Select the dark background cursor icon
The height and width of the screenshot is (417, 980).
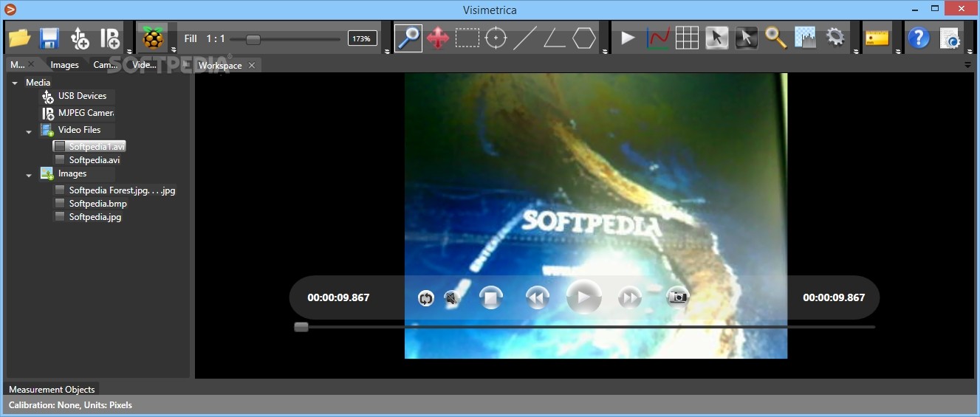[x=746, y=38]
